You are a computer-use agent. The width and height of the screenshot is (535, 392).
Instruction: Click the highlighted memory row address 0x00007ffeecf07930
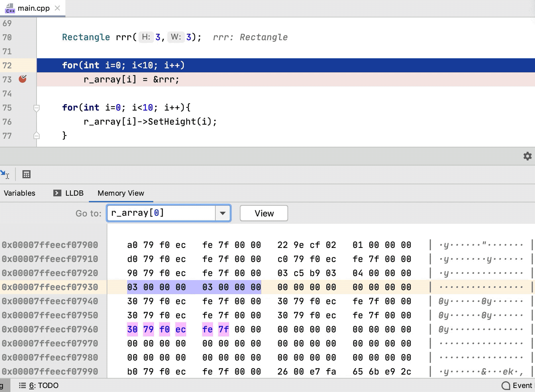[50, 287]
